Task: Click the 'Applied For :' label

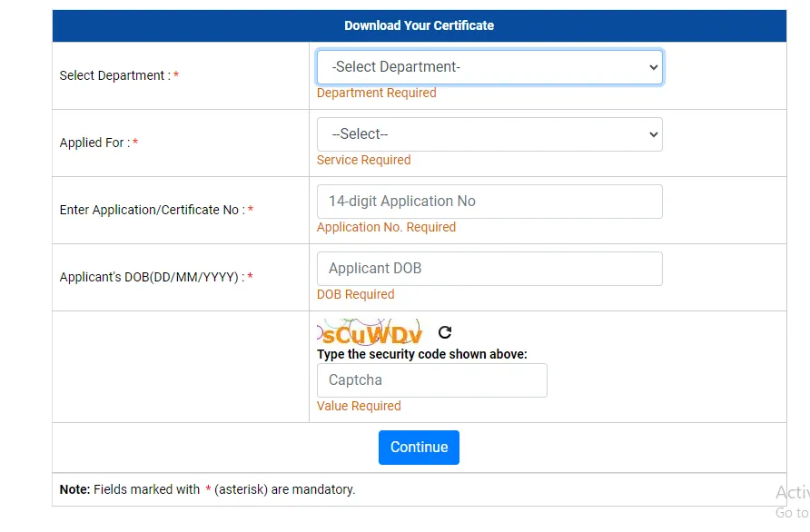Action: [94, 143]
